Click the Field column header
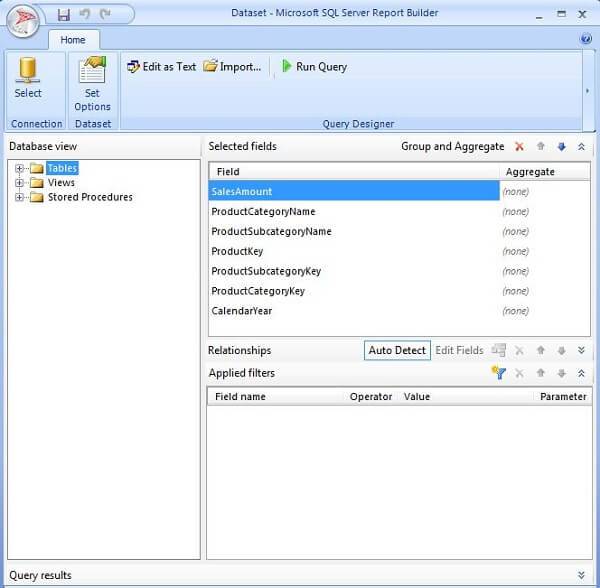Image resolution: width=600 pixels, height=588 pixels. click(x=354, y=172)
